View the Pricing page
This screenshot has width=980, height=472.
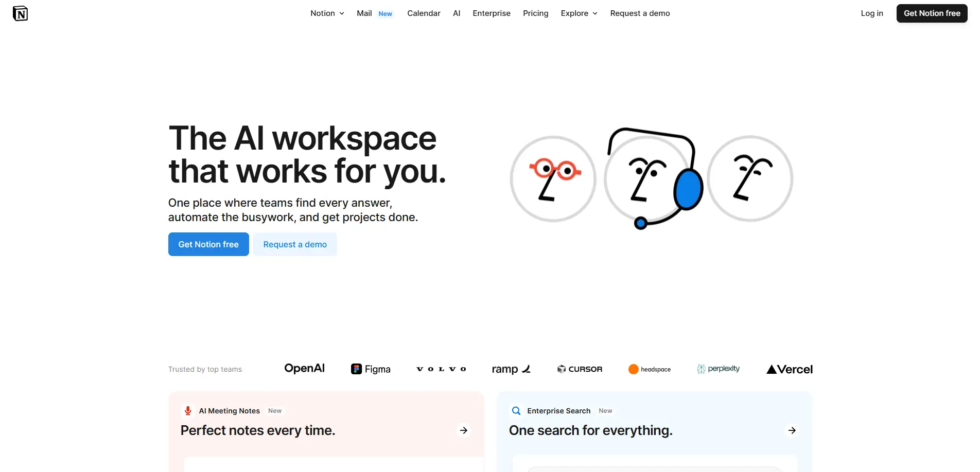[535, 13]
